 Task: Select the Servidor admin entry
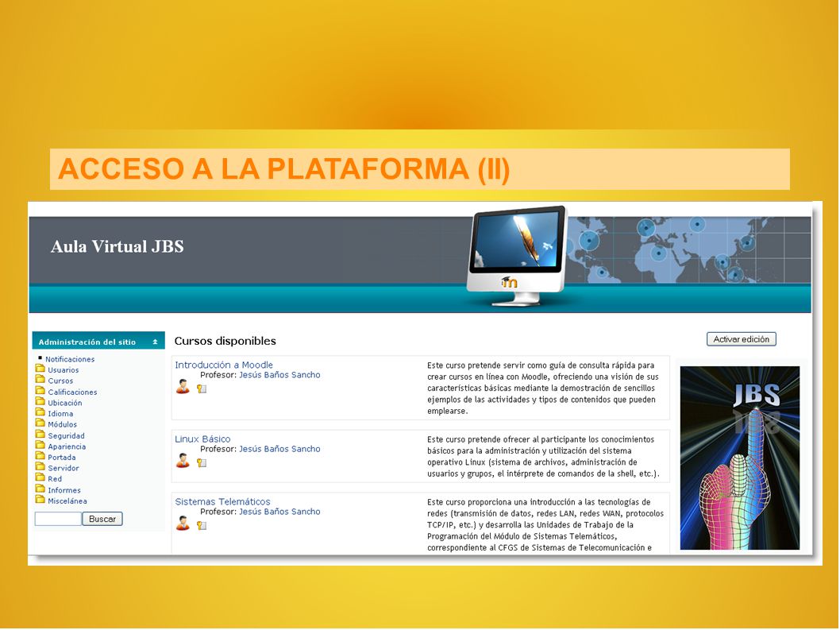[x=64, y=468]
